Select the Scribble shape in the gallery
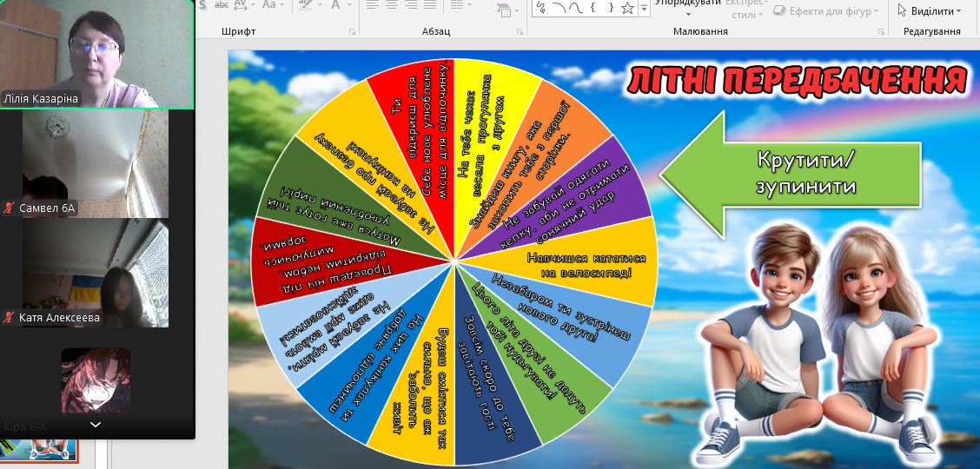This screenshot has height=469, width=980. point(541,8)
